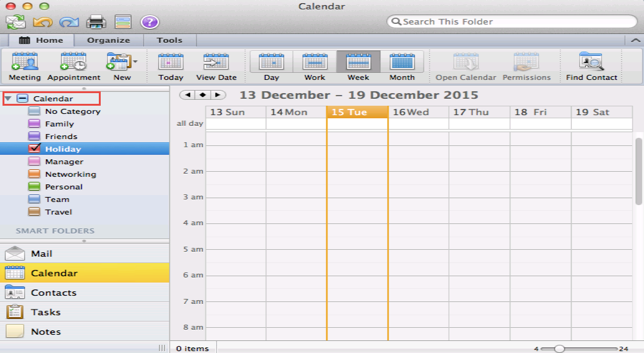
Task: Click the 16 Wed column header
Action: [x=419, y=112]
